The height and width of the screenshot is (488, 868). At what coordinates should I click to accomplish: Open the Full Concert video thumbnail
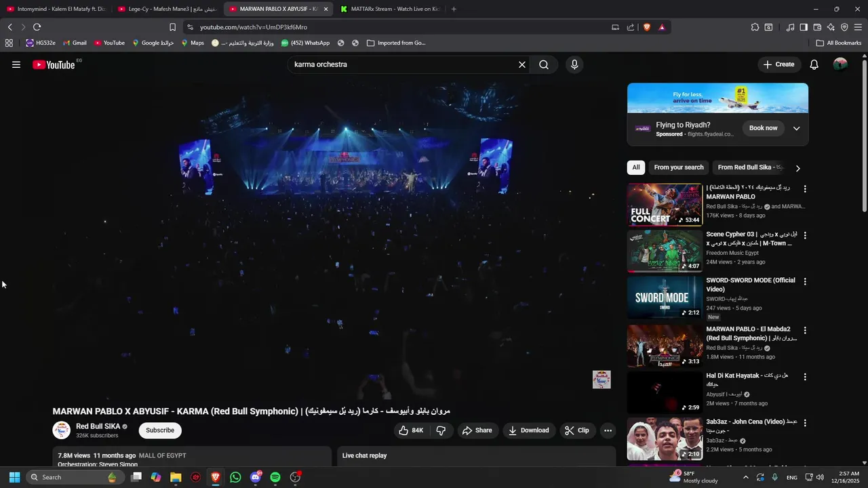tap(665, 205)
